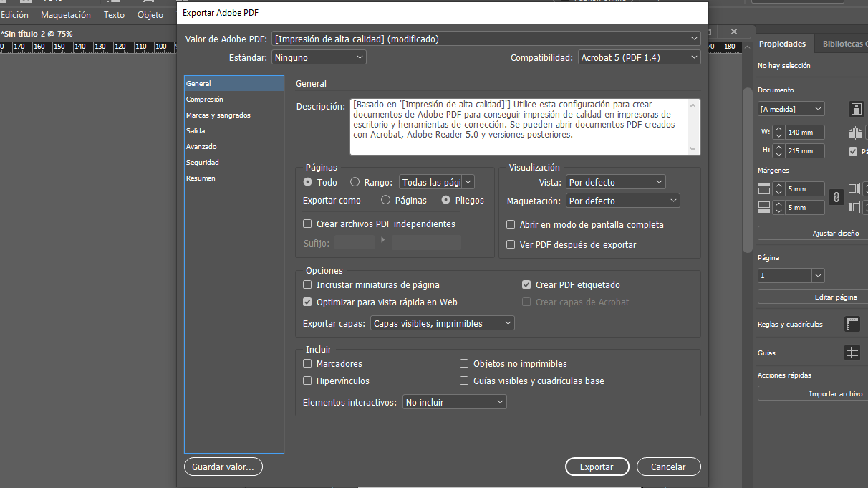Viewport: 868px width, 488px height.
Task: Open the Objeto menu
Action: 150,14
